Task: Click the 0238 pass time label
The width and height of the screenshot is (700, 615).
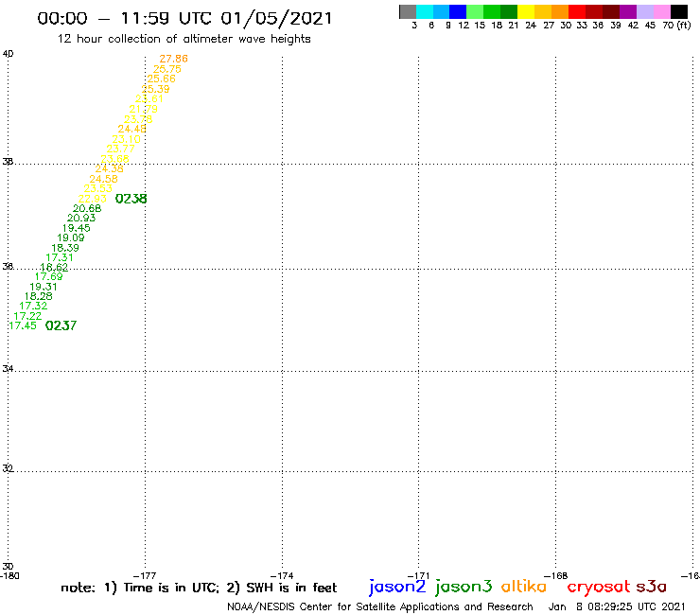Action: pos(131,199)
